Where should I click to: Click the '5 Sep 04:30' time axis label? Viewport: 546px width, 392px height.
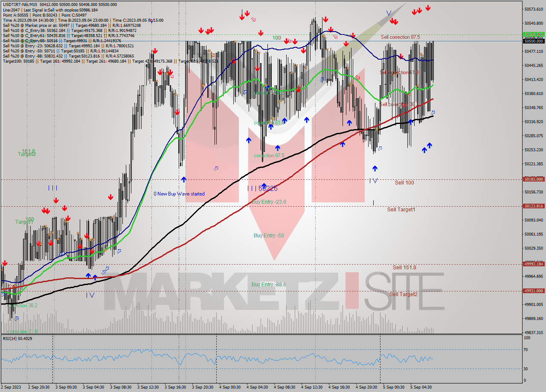pos(421,387)
